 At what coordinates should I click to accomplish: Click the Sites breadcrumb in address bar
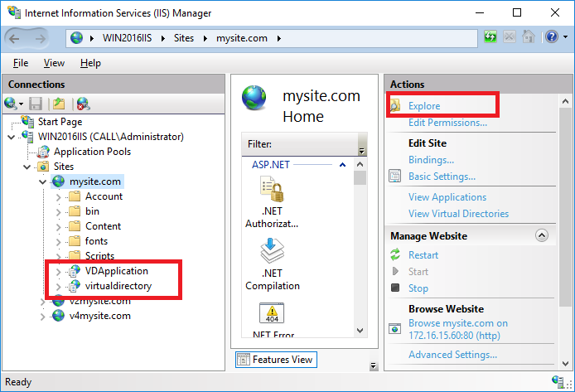[x=184, y=38]
